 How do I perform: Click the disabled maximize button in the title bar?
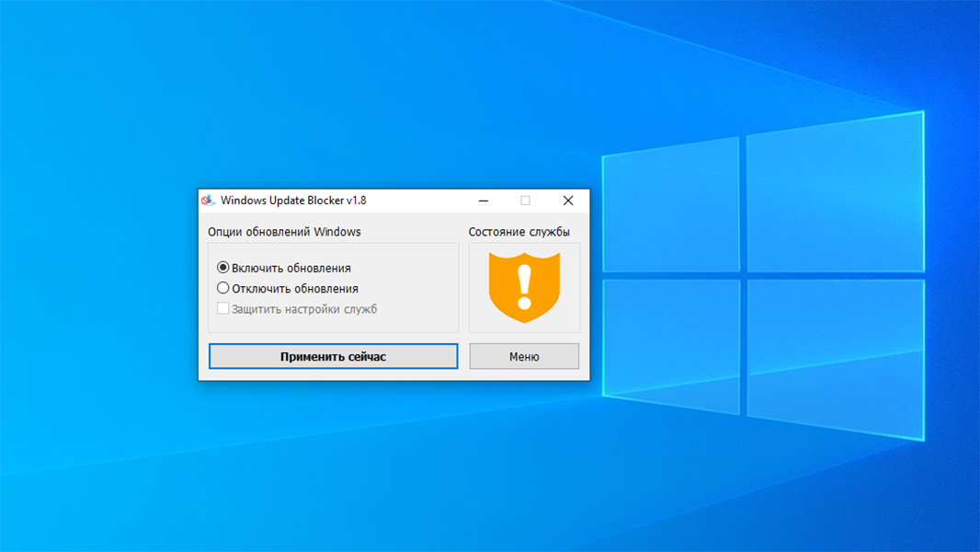(526, 201)
